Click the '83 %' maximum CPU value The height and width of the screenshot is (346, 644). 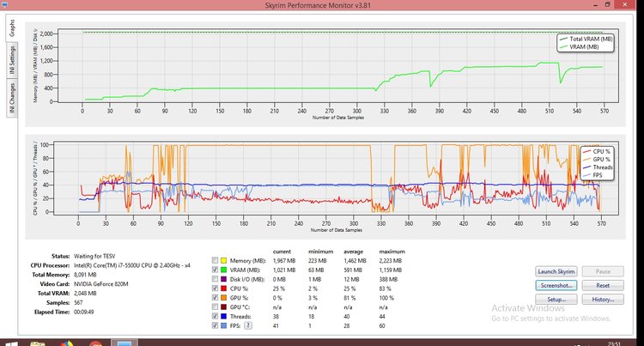pos(385,288)
